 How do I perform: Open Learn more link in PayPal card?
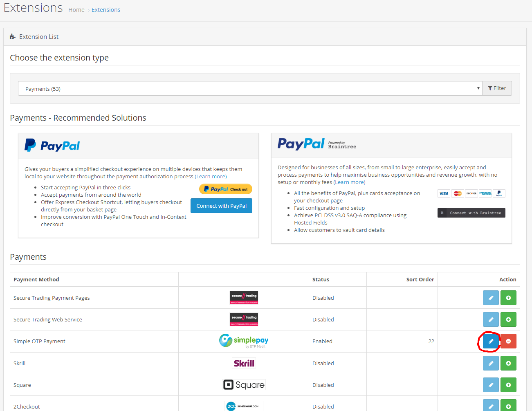click(x=211, y=176)
